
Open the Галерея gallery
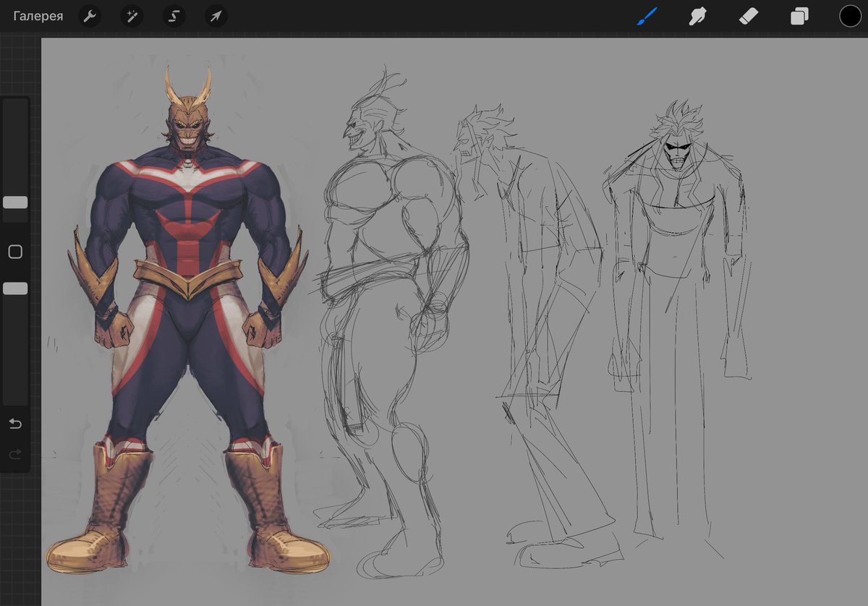pos(38,16)
